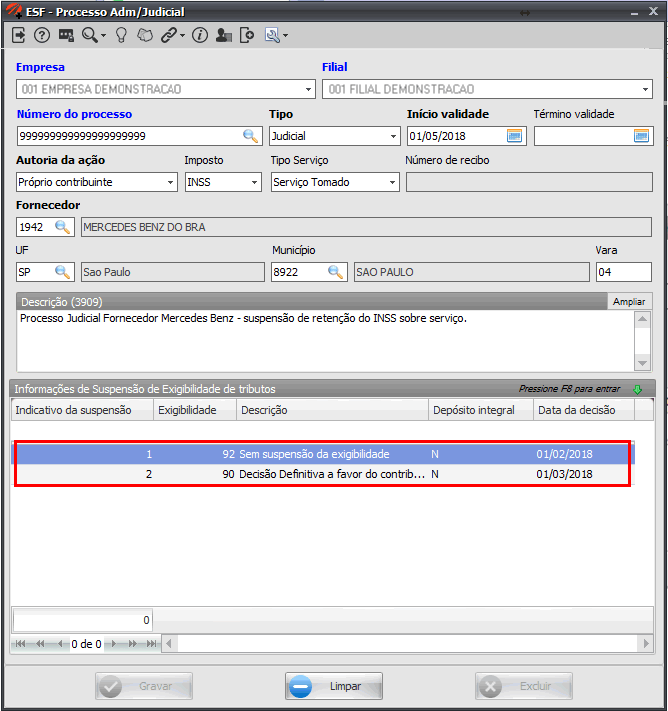Click Descrição column header in grid
Viewport: 668px width, 711px height.
(332, 410)
